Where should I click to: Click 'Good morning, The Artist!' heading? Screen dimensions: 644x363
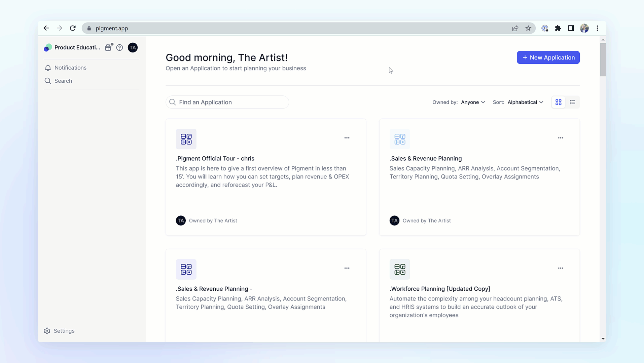click(x=226, y=57)
